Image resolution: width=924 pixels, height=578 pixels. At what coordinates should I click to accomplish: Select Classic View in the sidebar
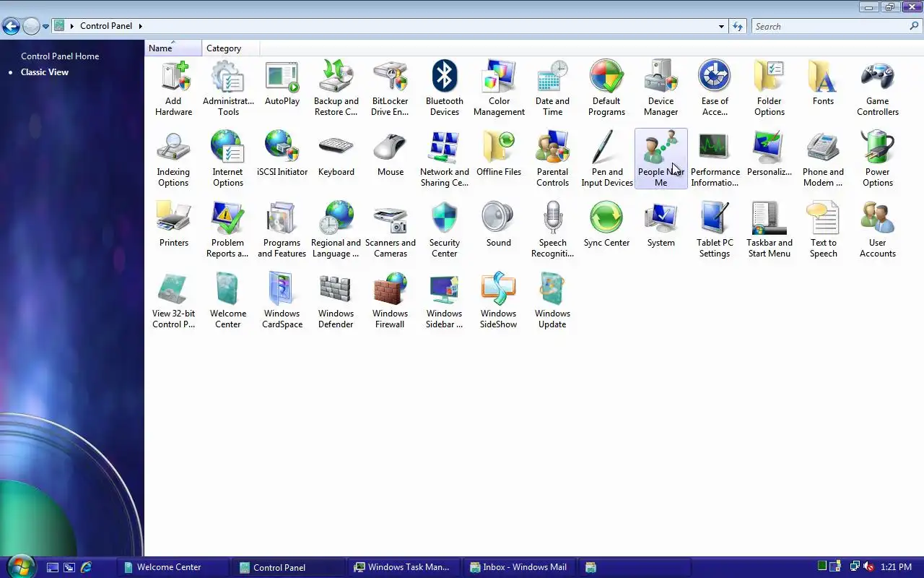pos(45,72)
